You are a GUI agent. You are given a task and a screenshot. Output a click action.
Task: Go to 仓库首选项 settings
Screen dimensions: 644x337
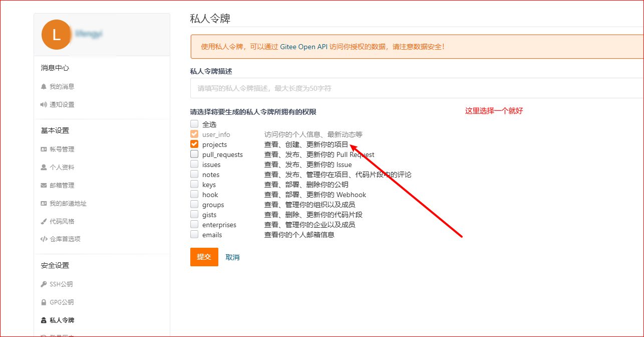click(x=65, y=239)
